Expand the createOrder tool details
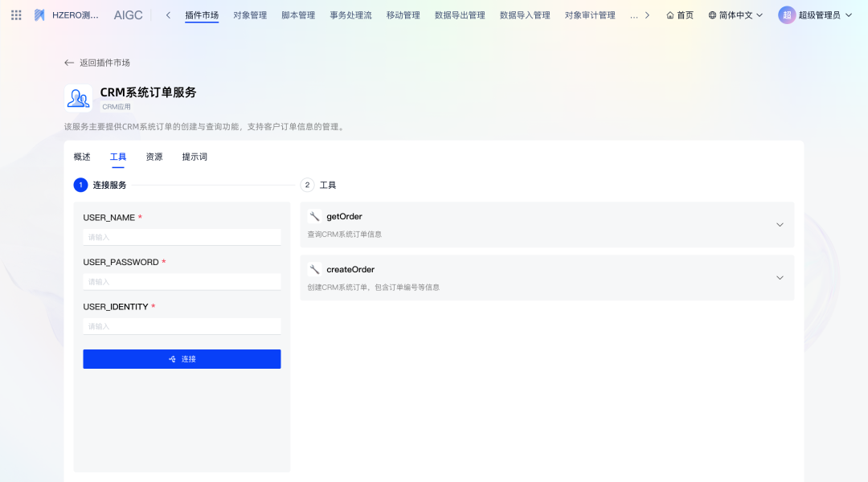 (779, 278)
